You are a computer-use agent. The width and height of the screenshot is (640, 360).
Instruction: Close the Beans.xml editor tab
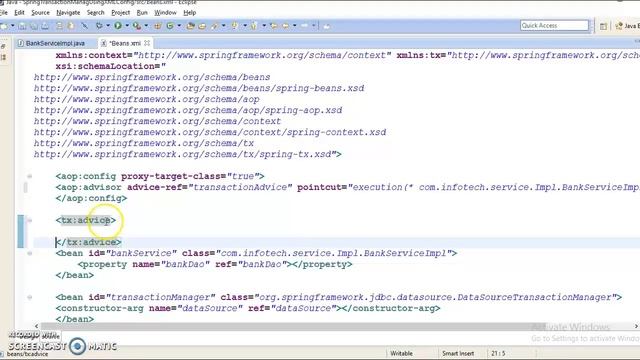tap(147, 43)
